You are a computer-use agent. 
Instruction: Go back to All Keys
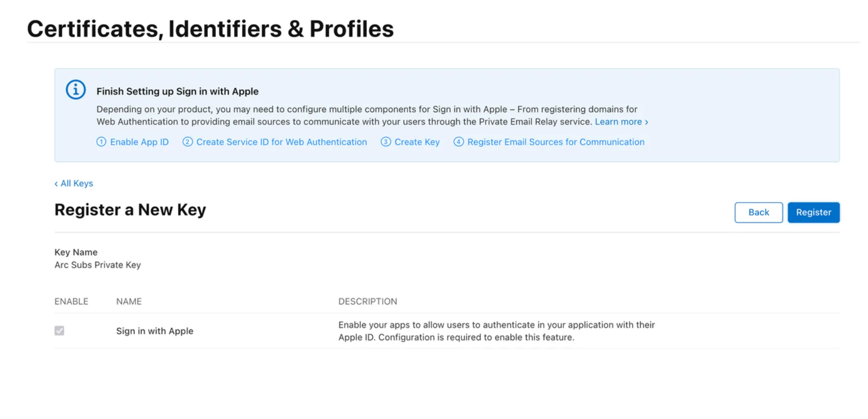coord(77,183)
